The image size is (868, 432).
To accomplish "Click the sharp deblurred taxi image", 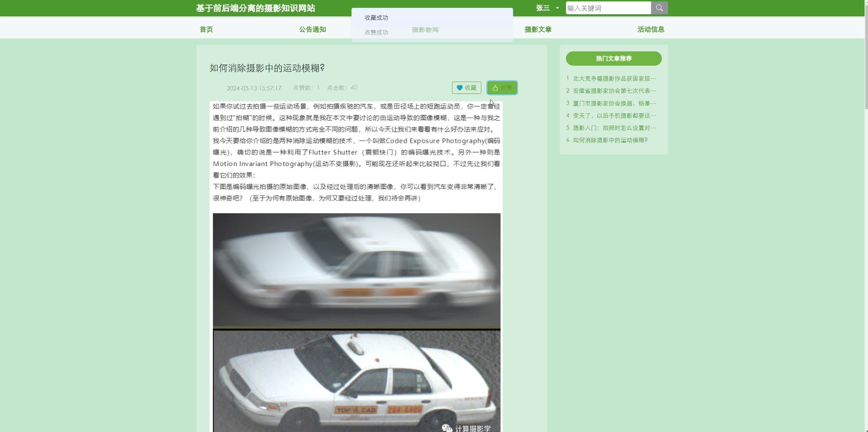I will coord(356,381).
